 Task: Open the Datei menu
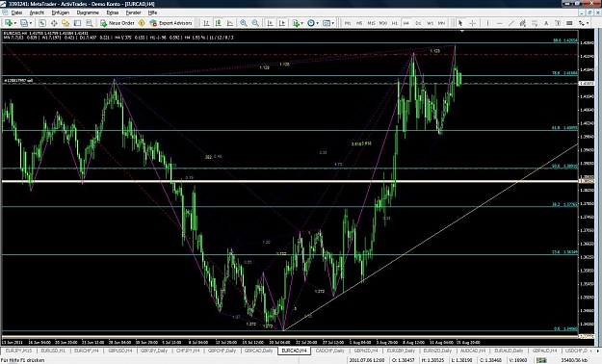pyautogui.click(x=16, y=13)
